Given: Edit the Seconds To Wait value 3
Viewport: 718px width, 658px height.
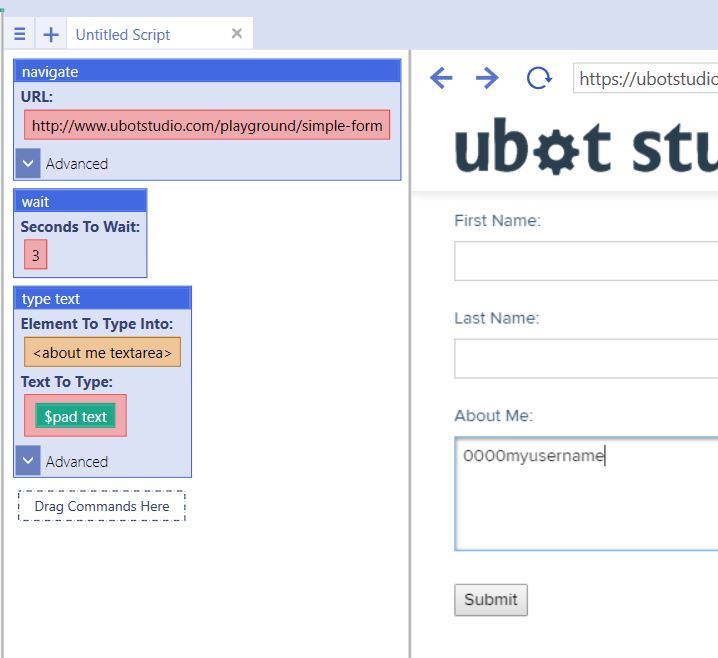Looking at the screenshot, I should click(x=36, y=254).
